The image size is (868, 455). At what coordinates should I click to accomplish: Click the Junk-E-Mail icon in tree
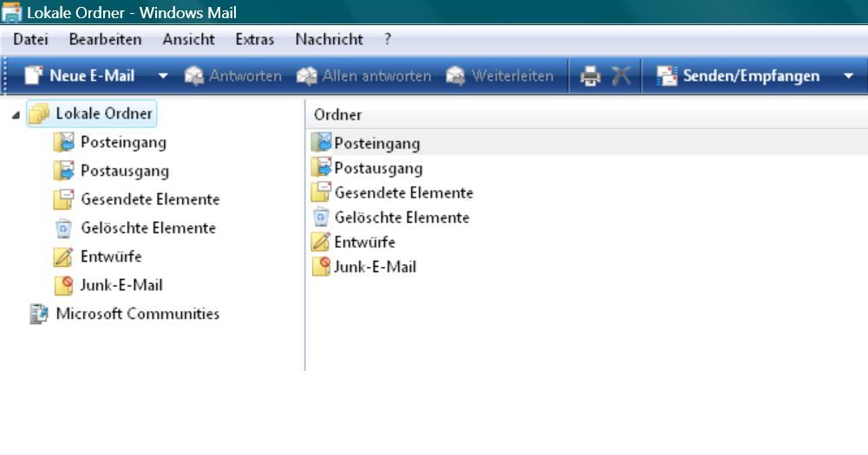63,285
